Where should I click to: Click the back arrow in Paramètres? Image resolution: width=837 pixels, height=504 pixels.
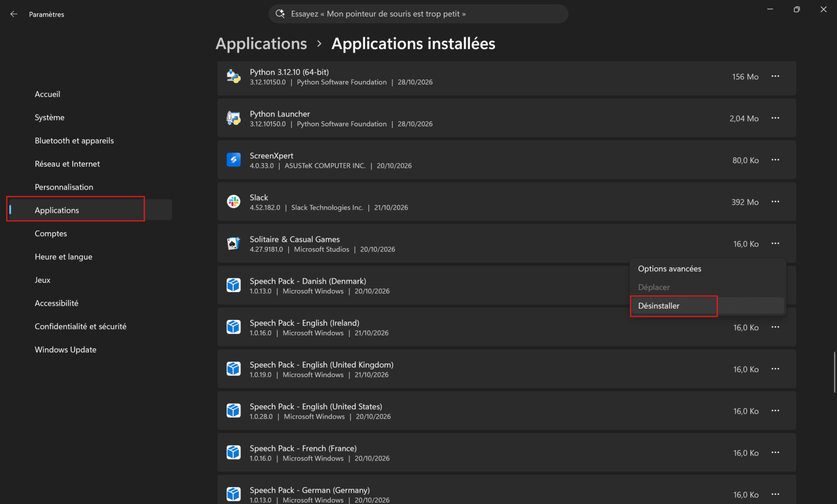point(14,14)
